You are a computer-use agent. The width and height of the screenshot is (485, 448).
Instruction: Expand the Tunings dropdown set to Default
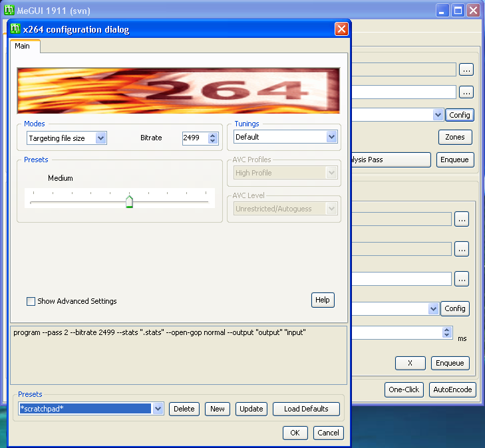click(x=285, y=137)
